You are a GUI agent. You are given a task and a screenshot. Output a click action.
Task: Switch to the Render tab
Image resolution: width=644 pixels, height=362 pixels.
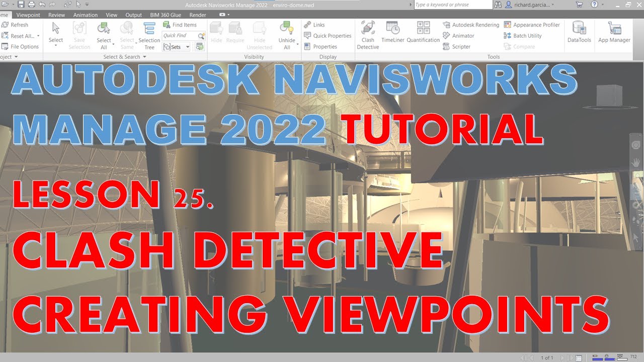(x=198, y=15)
